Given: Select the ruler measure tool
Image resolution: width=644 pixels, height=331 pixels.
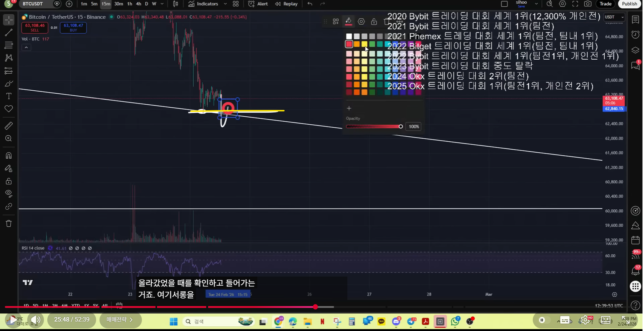Looking at the screenshot, I should tap(9, 126).
